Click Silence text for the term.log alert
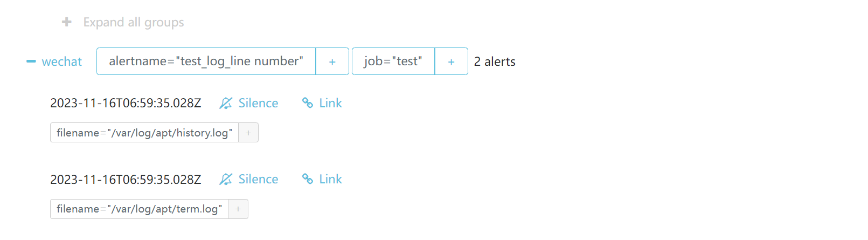The image size is (868, 240). pyautogui.click(x=258, y=179)
